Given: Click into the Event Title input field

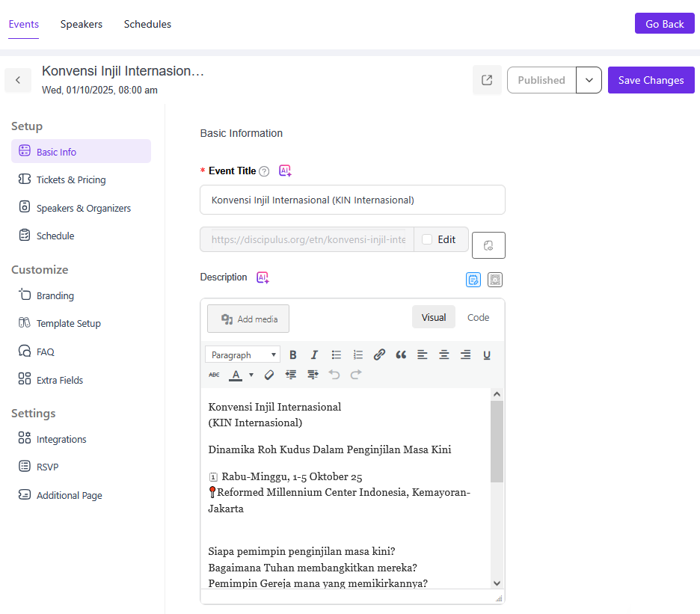Looking at the screenshot, I should tap(352, 200).
